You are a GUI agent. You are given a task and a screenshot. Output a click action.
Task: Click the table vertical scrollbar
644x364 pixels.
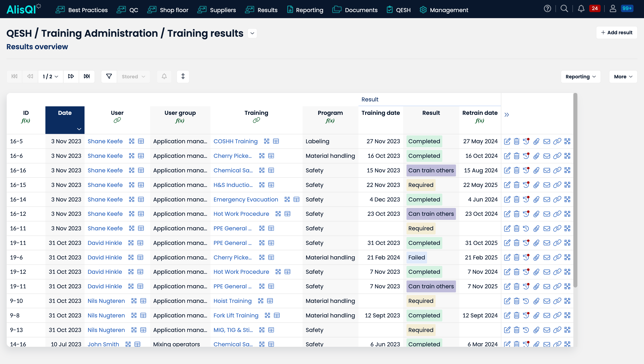tap(575, 190)
